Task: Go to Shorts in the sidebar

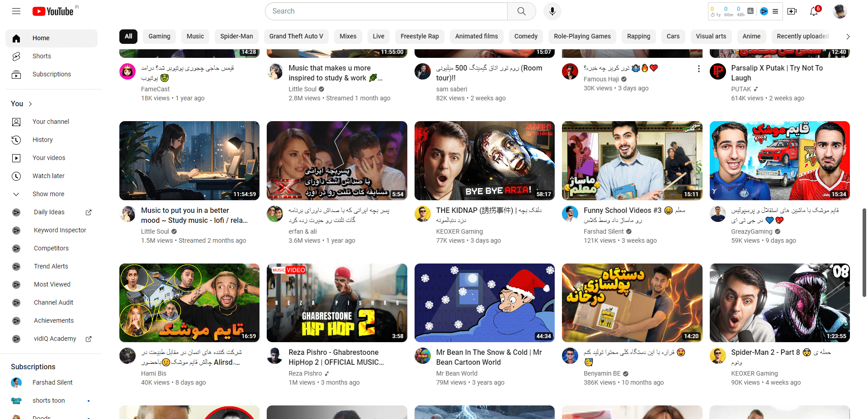Action: 42,56
